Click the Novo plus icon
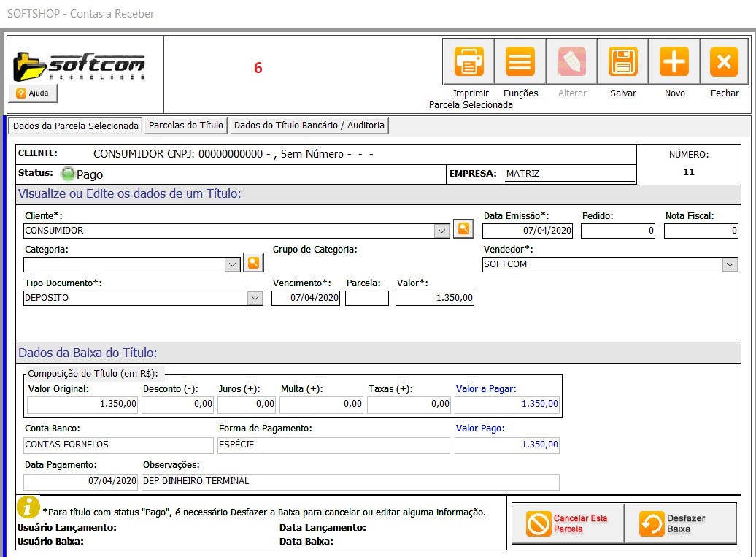Image resolution: width=756 pixels, height=557 pixels. click(674, 62)
